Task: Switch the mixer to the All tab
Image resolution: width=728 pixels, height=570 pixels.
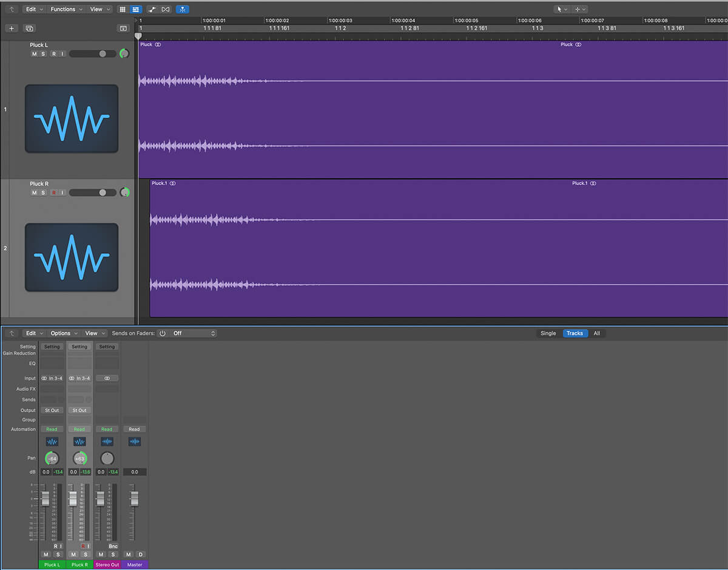Action: pyautogui.click(x=597, y=333)
